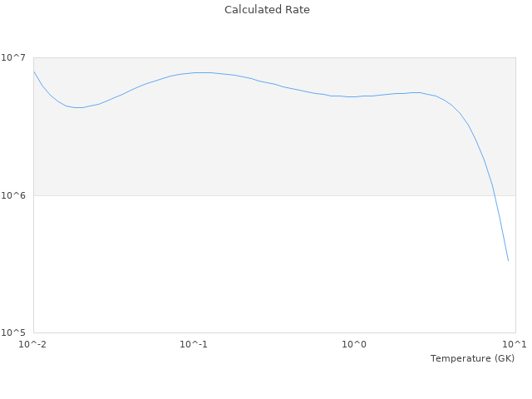
Task: Click the 10^-2 x-axis tick label
Action: (33, 345)
